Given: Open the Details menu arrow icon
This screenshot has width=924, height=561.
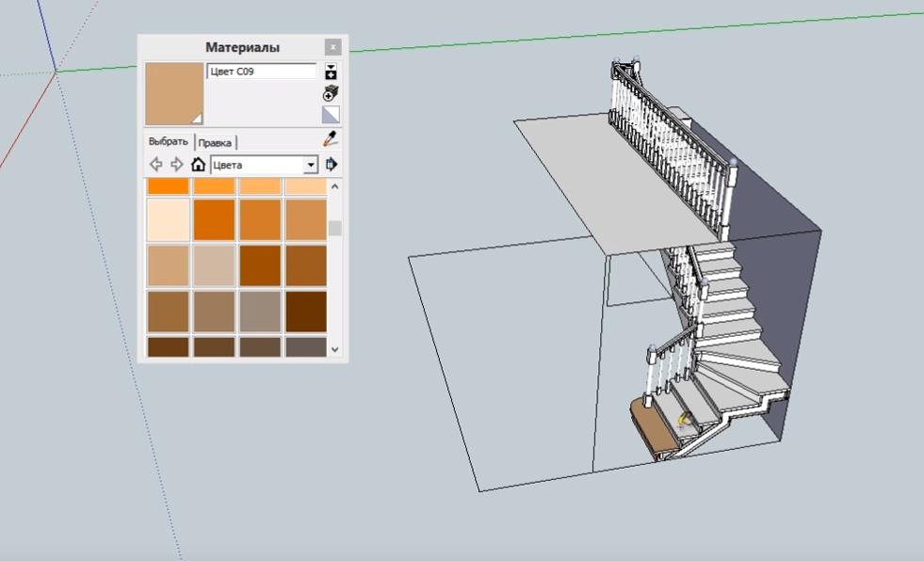Looking at the screenshot, I should (332, 164).
